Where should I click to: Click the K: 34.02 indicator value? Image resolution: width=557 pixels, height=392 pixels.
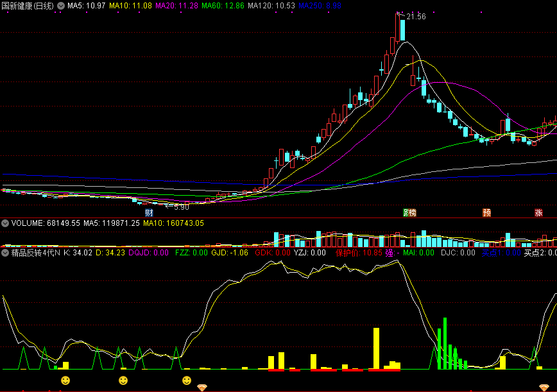78,253
